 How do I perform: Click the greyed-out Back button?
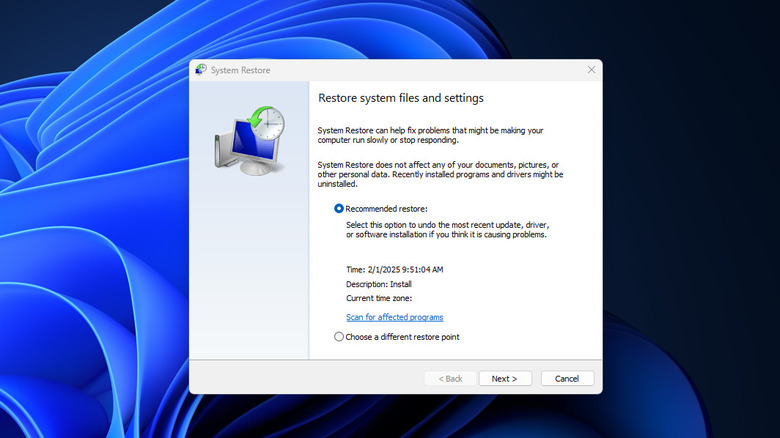[449, 379]
